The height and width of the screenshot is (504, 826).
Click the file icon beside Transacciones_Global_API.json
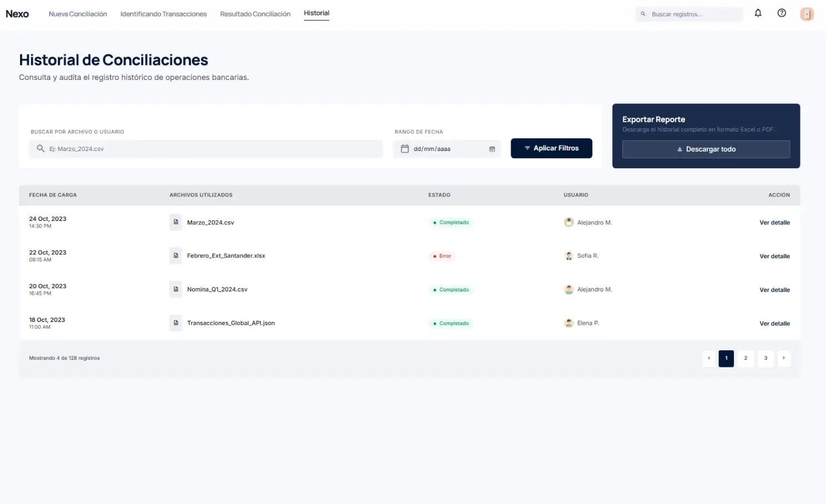pos(176,323)
